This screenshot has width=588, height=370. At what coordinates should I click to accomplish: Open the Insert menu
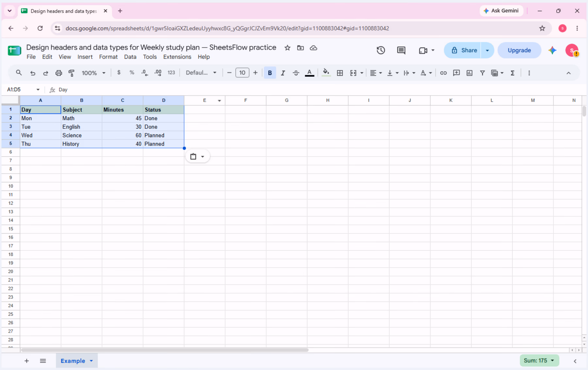[x=85, y=57]
